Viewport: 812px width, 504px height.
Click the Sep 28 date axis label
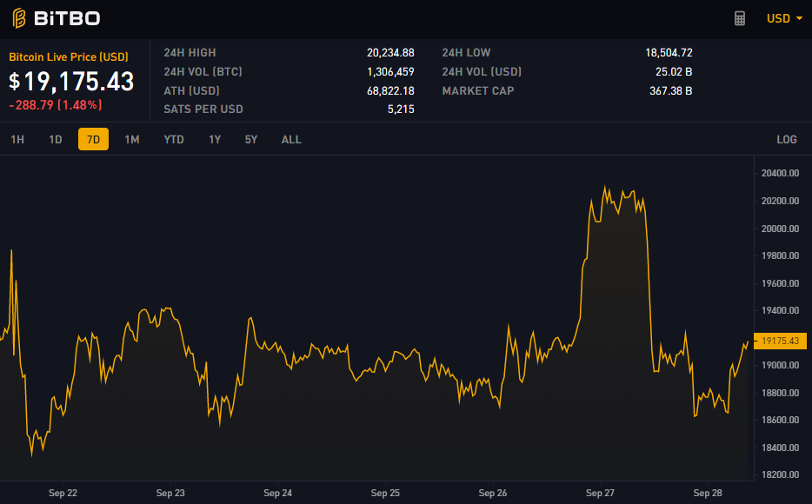(x=708, y=493)
